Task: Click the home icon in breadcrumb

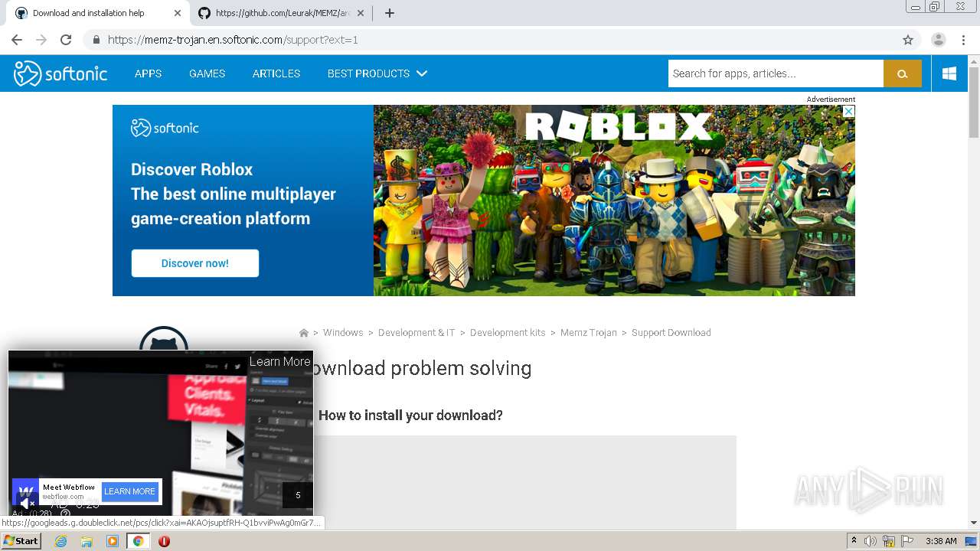Action: 304,333
